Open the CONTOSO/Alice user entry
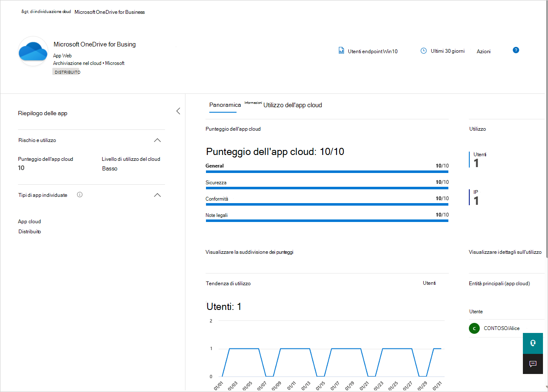This screenshot has height=392, width=548. pos(502,328)
